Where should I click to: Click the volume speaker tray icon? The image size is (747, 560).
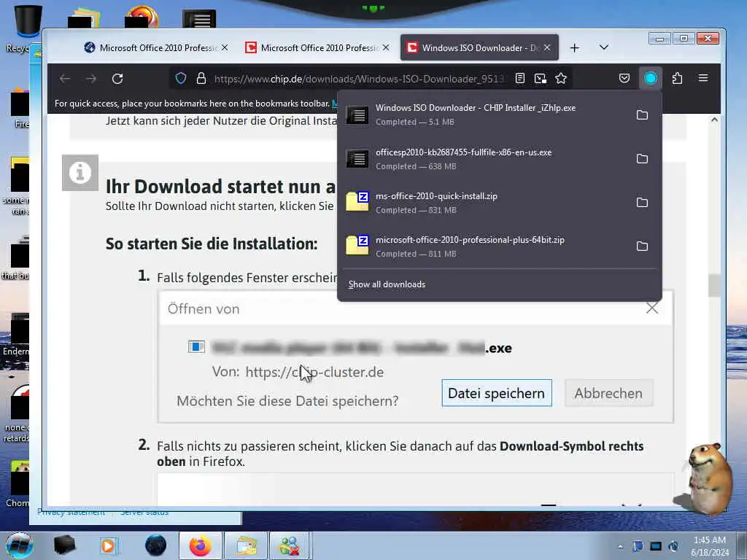tap(673, 546)
